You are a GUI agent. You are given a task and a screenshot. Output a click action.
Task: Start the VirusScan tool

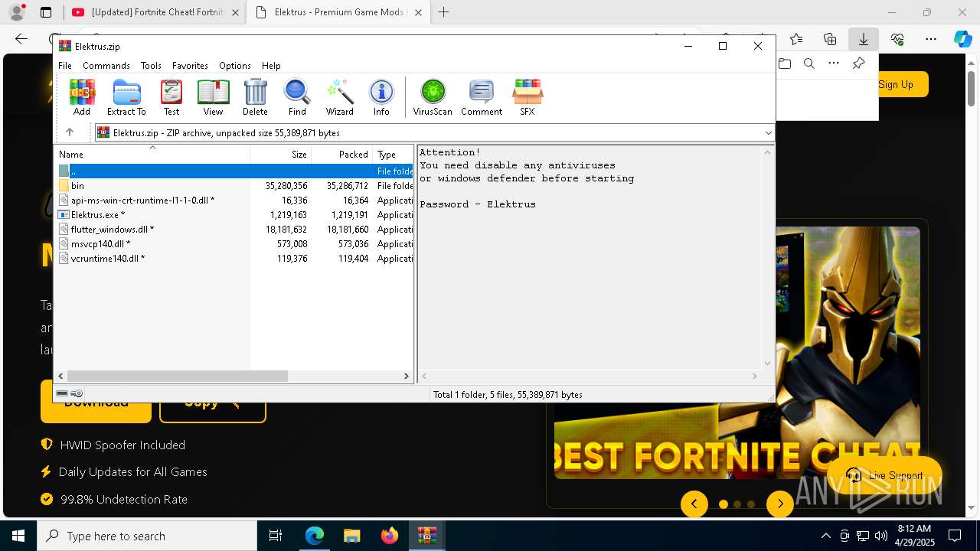pyautogui.click(x=433, y=97)
